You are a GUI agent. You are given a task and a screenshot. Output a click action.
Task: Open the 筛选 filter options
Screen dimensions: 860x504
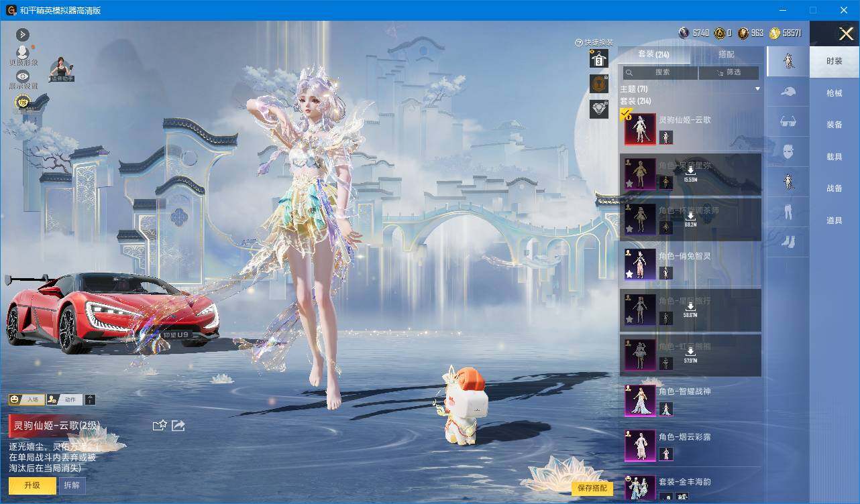pyautogui.click(x=729, y=72)
